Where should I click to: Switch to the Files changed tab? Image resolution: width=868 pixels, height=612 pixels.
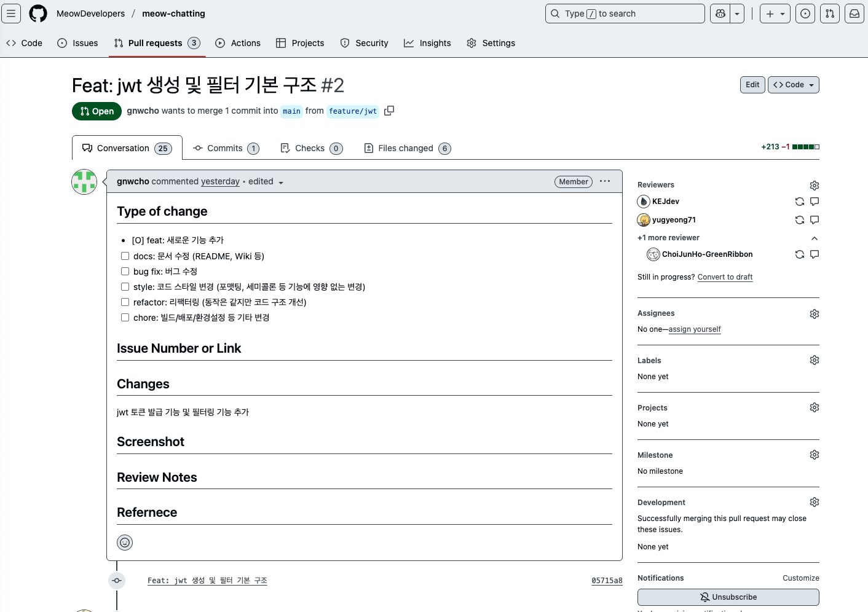(x=406, y=147)
